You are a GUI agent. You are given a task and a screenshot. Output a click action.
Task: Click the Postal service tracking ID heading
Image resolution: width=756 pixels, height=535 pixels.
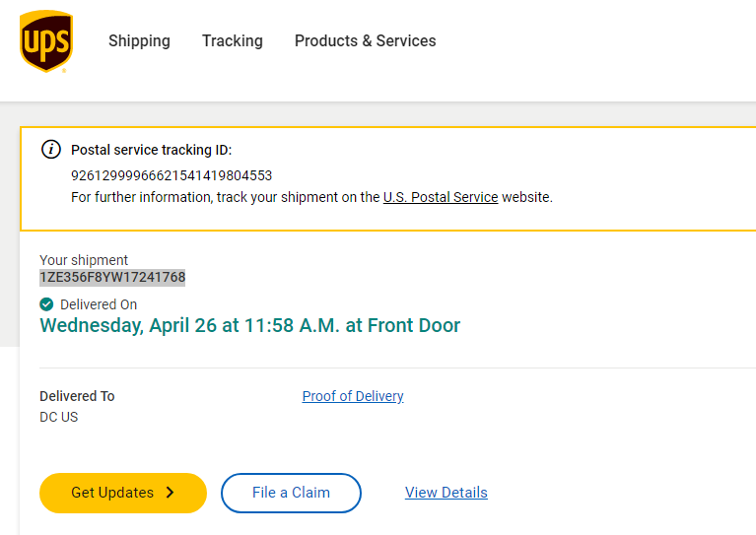tap(151, 151)
